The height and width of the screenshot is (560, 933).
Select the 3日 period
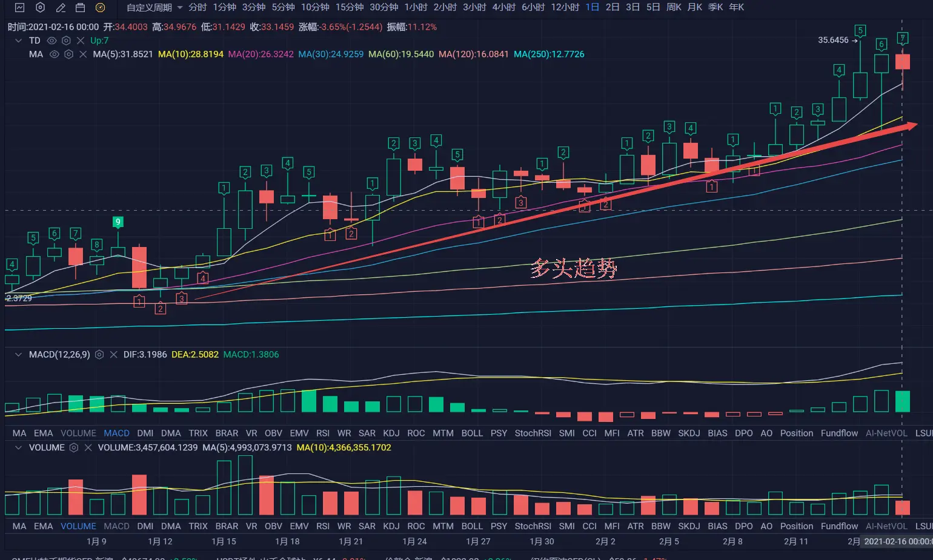[x=633, y=7]
